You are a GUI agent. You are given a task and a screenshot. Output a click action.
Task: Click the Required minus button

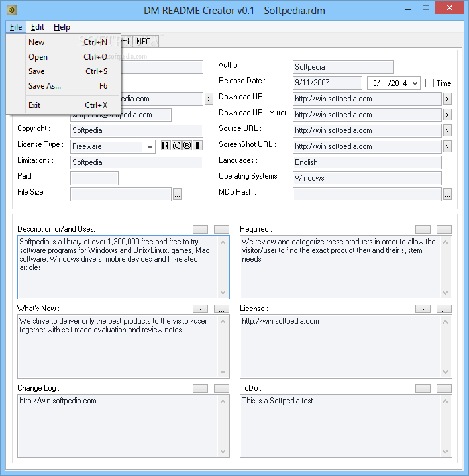pyautogui.click(x=423, y=229)
